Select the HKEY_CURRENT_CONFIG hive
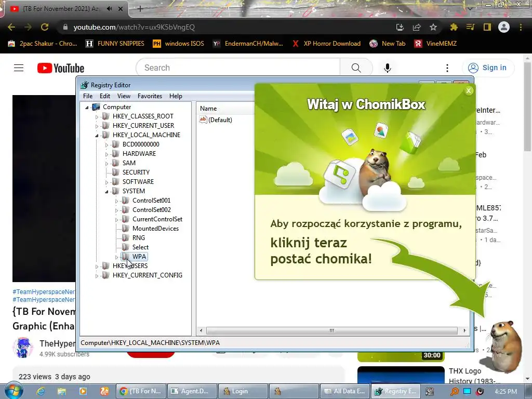The image size is (532, 399). (147, 275)
